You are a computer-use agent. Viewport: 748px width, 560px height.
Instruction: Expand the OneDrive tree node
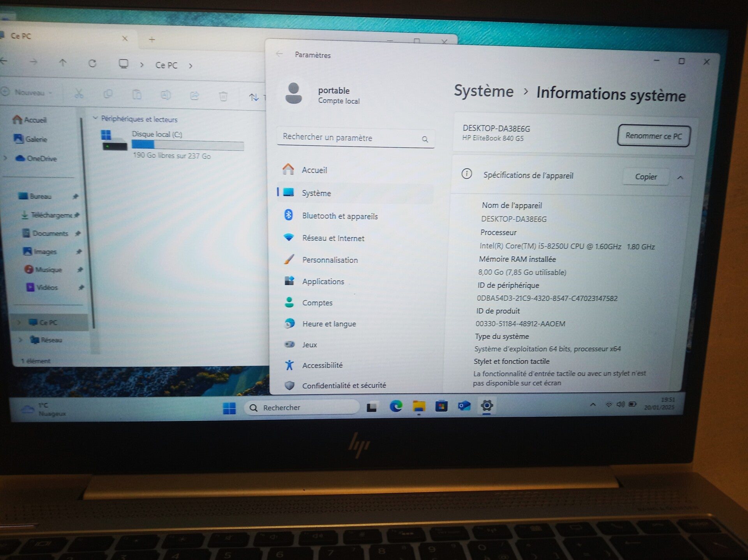[5, 158]
